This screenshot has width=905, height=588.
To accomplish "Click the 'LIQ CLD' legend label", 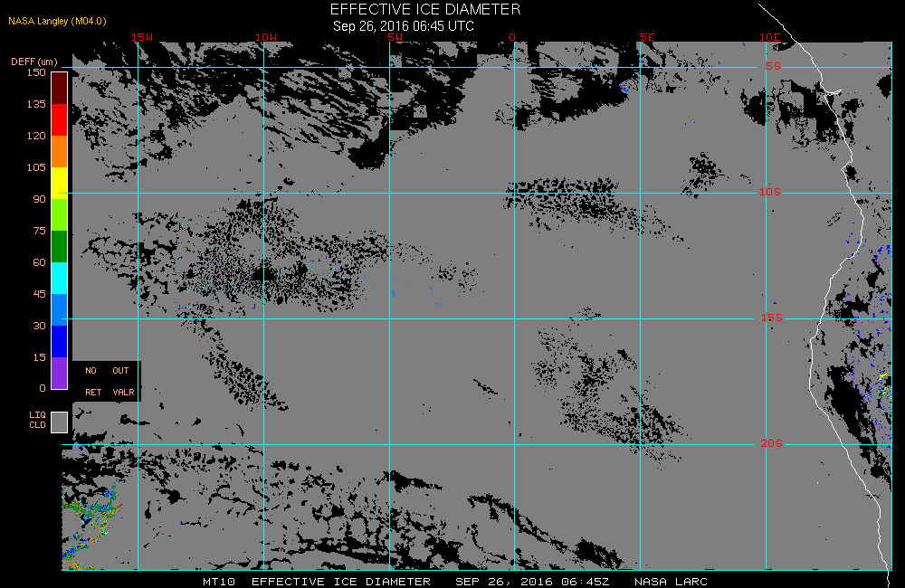I will (x=37, y=420).
